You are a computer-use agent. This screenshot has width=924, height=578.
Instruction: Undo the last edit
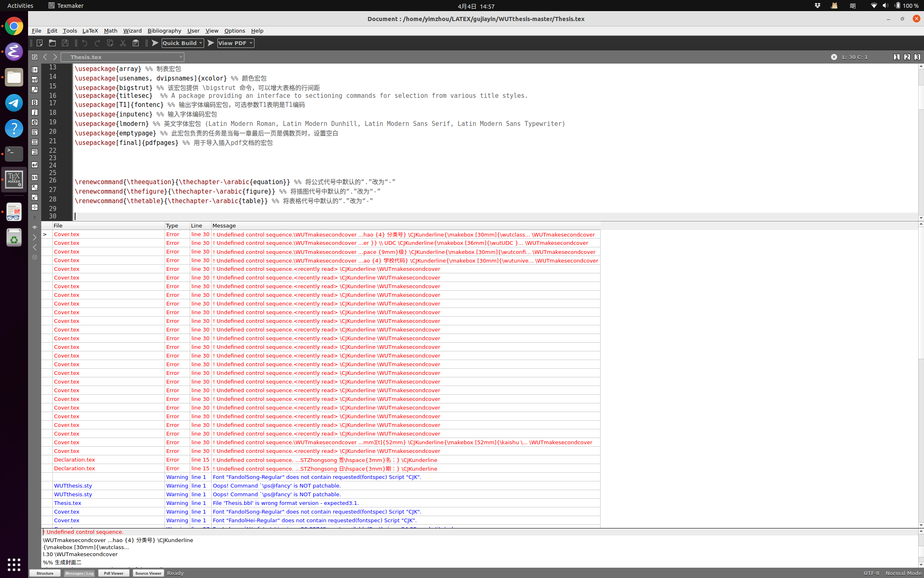pos(85,43)
